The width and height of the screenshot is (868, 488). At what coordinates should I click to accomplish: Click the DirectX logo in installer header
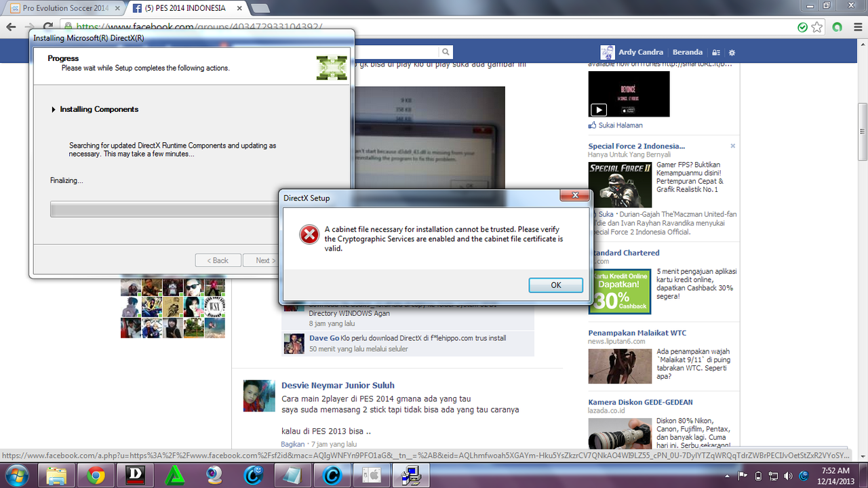[332, 68]
